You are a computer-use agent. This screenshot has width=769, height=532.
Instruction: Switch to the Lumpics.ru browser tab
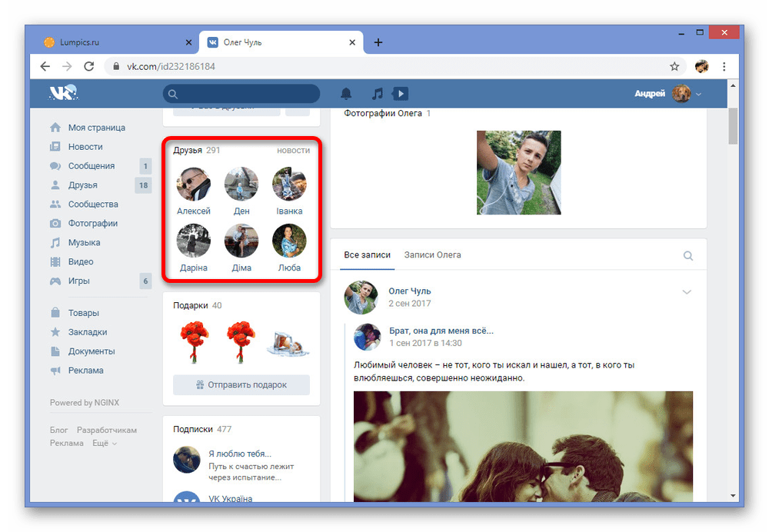click(x=116, y=42)
